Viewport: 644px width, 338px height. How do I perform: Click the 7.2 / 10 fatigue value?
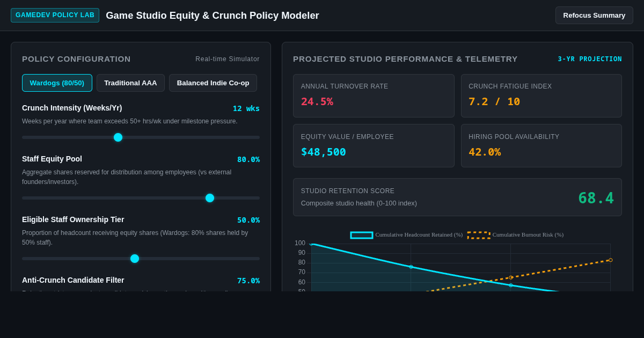pos(494,101)
